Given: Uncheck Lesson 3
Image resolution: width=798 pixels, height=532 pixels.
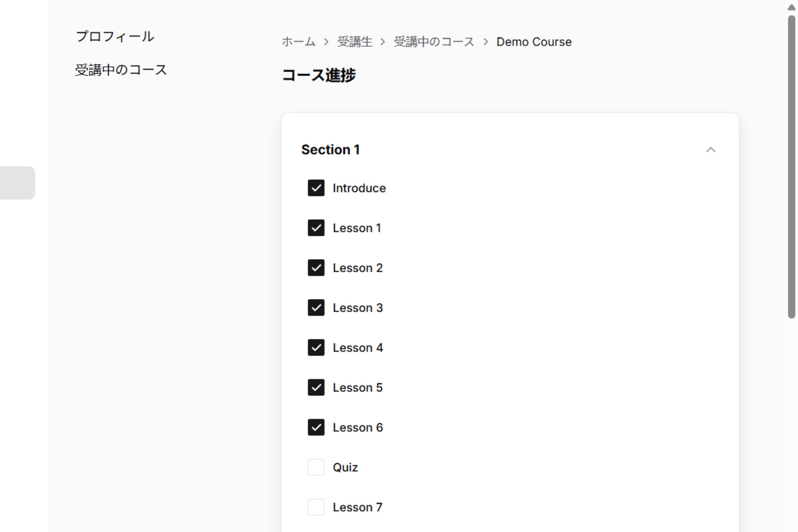Looking at the screenshot, I should coord(316,308).
